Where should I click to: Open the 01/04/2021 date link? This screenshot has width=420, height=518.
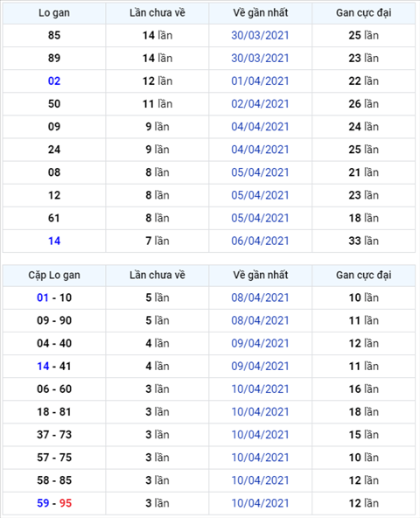point(260,80)
